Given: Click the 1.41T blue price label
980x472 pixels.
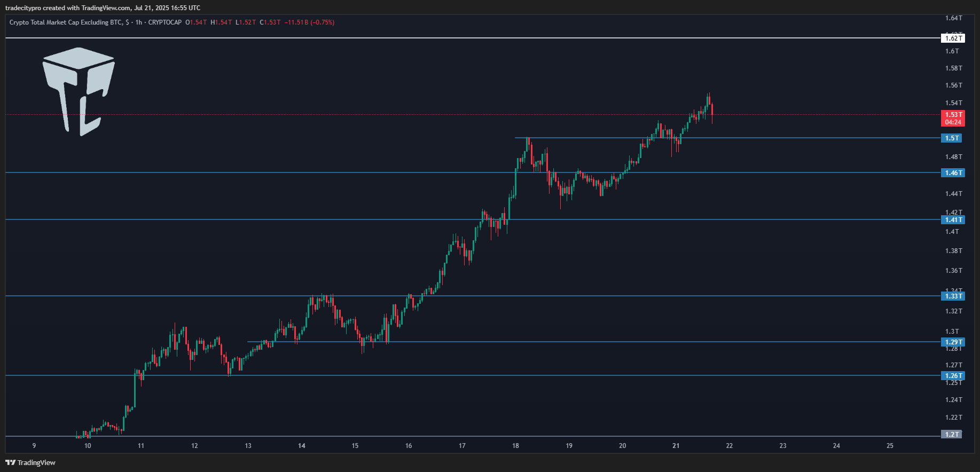Looking at the screenshot, I should (x=953, y=219).
